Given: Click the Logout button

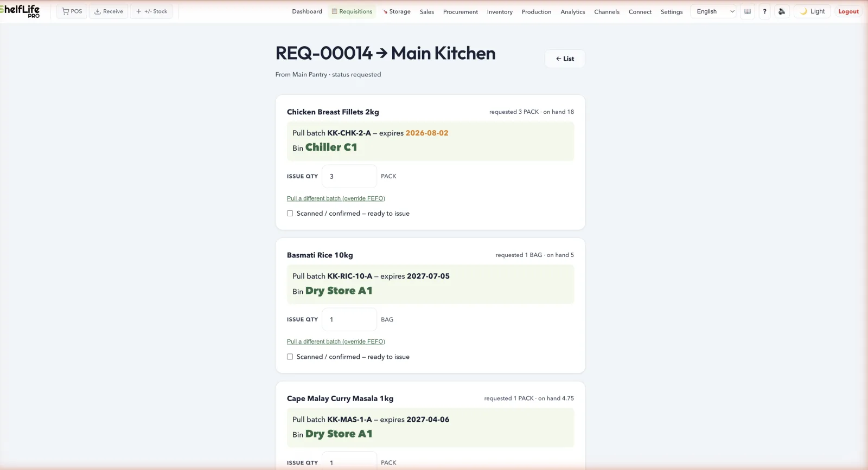Looking at the screenshot, I should [848, 11].
